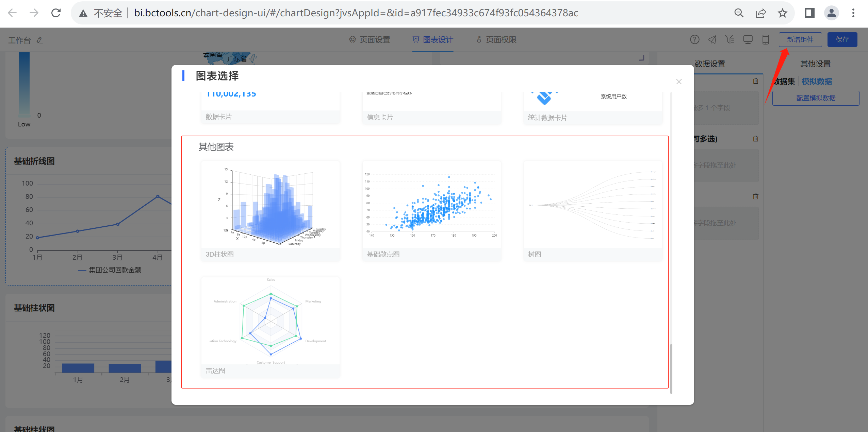Click the help question mark icon

coord(694,40)
